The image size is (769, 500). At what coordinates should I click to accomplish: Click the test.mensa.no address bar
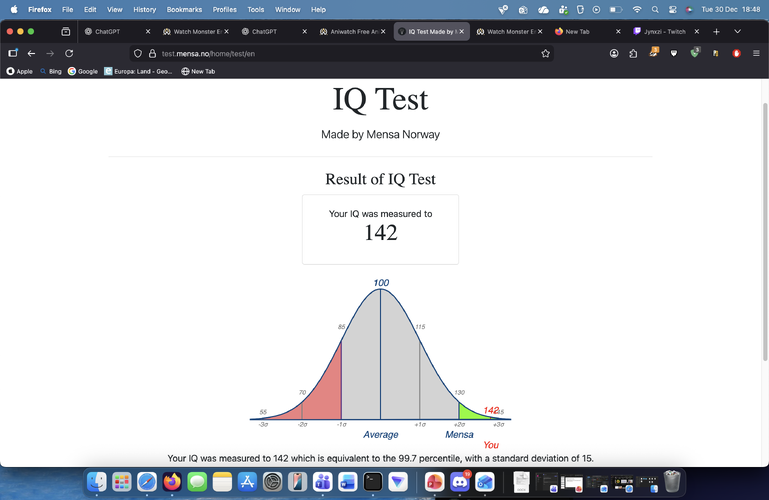point(343,53)
